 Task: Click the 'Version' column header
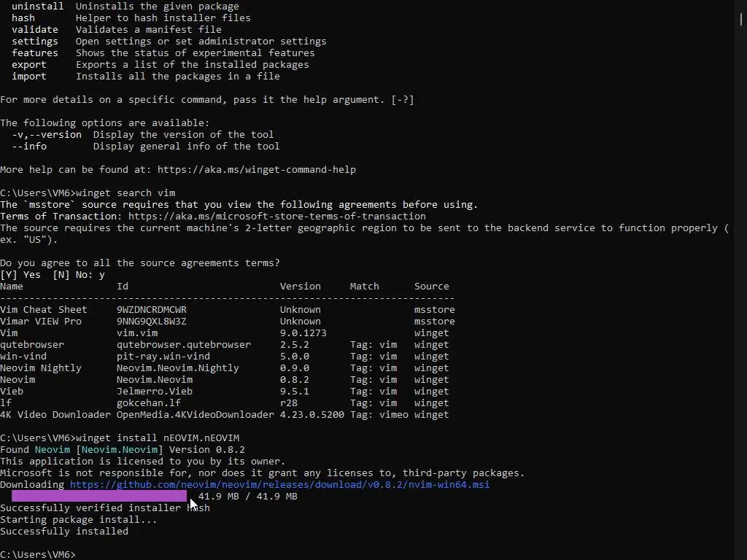point(300,286)
